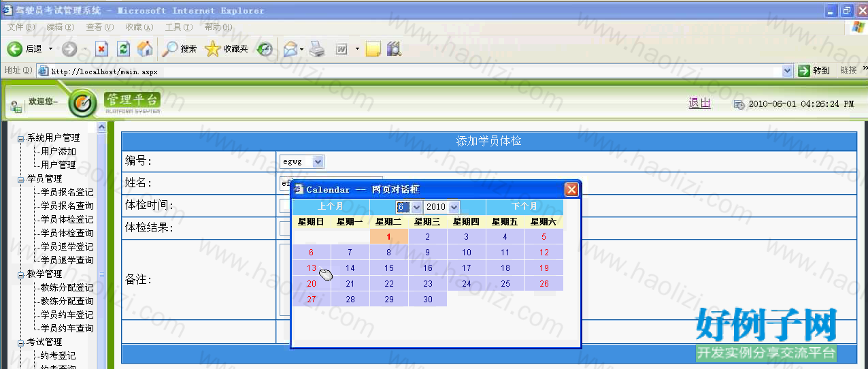Click the Edit with Word icon
Viewport: 868px width, 369px height.
[342, 49]
